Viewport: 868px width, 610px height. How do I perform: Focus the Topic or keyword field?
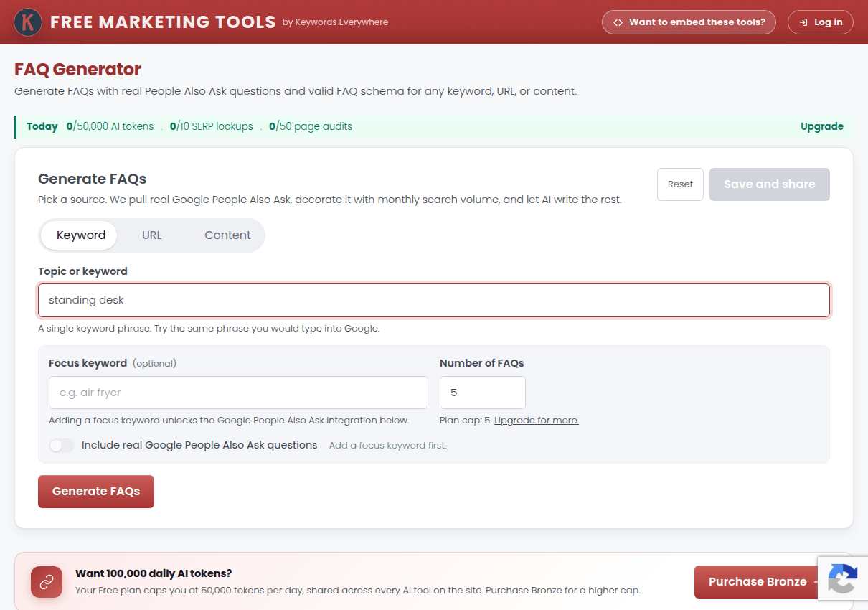pos(434,300)
